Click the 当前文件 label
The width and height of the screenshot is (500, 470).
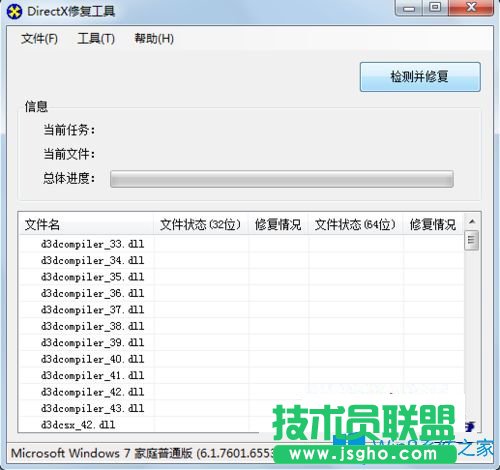pyautogui.click(x=69, y=154)
